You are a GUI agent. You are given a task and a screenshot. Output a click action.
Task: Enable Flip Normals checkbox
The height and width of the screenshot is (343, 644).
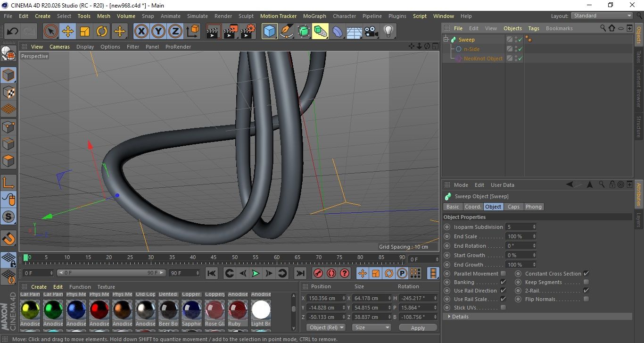point(586,299)
